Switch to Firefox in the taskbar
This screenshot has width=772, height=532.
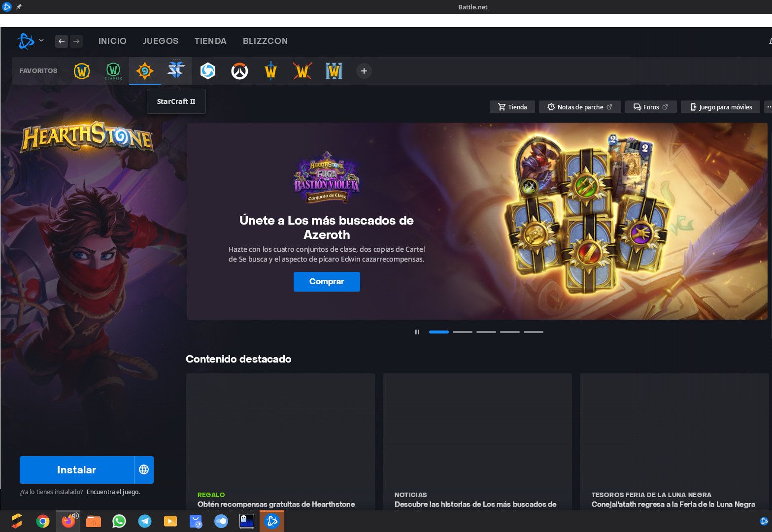pyautogui.click(x=67, y=522)
